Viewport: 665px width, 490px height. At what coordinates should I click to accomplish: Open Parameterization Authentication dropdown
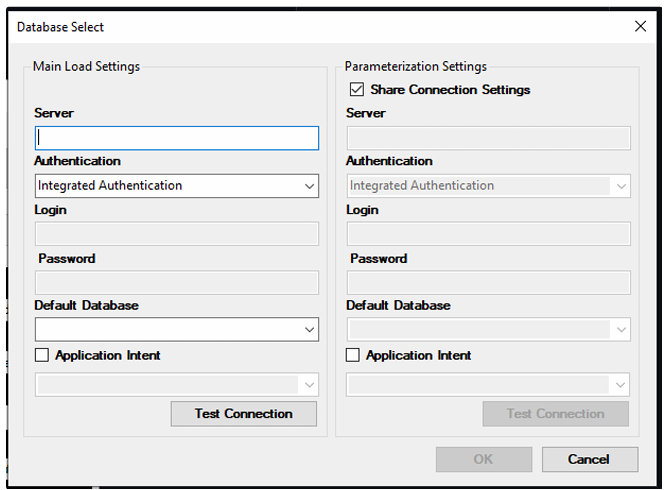pyautogui.click(x=488, y=186)
